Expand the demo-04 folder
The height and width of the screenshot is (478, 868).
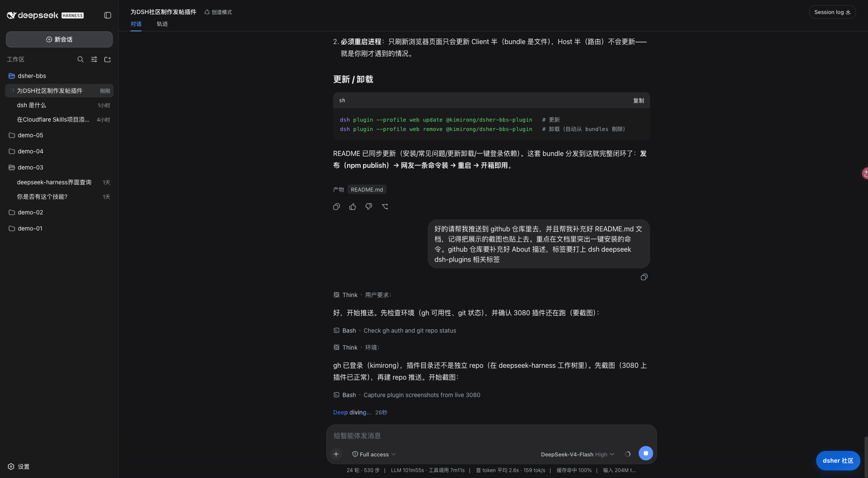(59, 151)
